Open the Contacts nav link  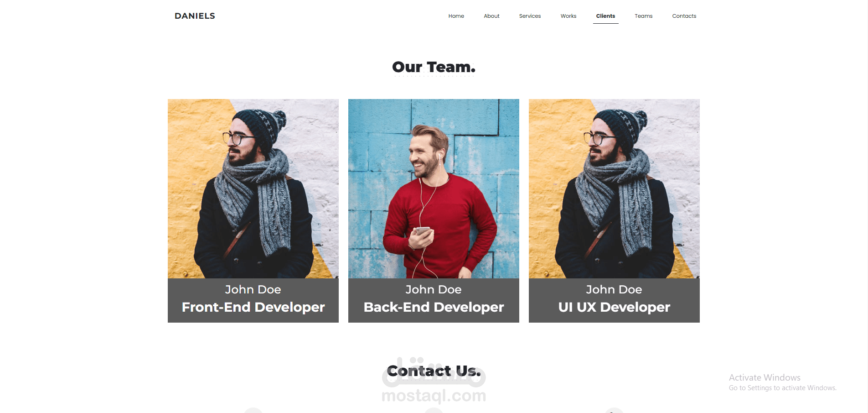point(684,16)
